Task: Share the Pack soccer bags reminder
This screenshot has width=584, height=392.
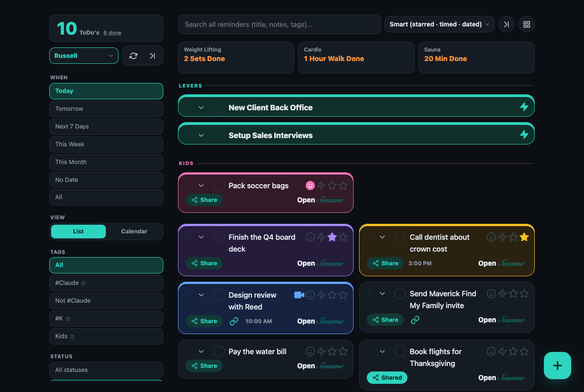Action: [204, 200]
